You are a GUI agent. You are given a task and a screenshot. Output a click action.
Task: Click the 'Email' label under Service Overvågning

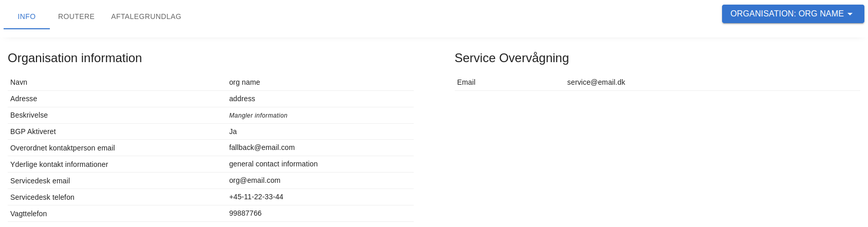[466, 82]
